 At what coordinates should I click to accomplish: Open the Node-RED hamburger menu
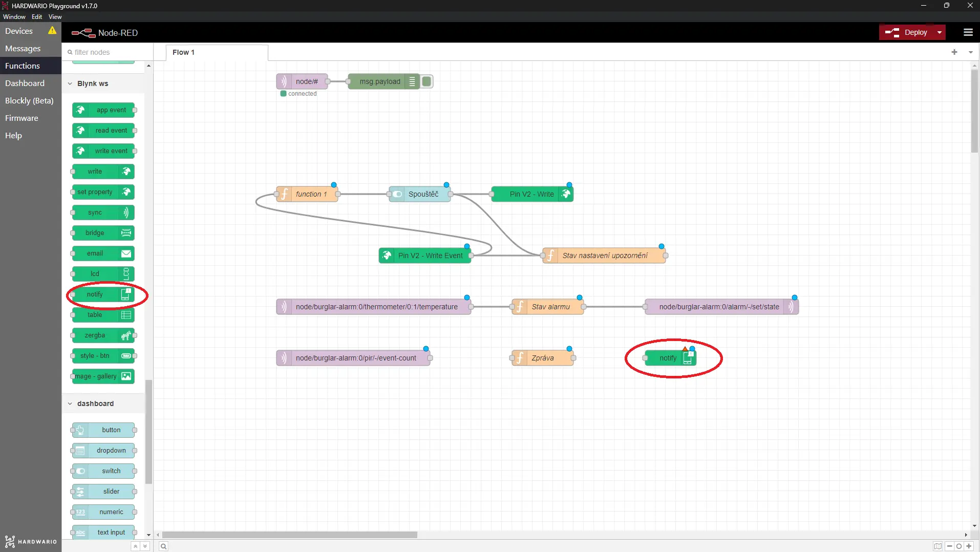pos(968,32)
